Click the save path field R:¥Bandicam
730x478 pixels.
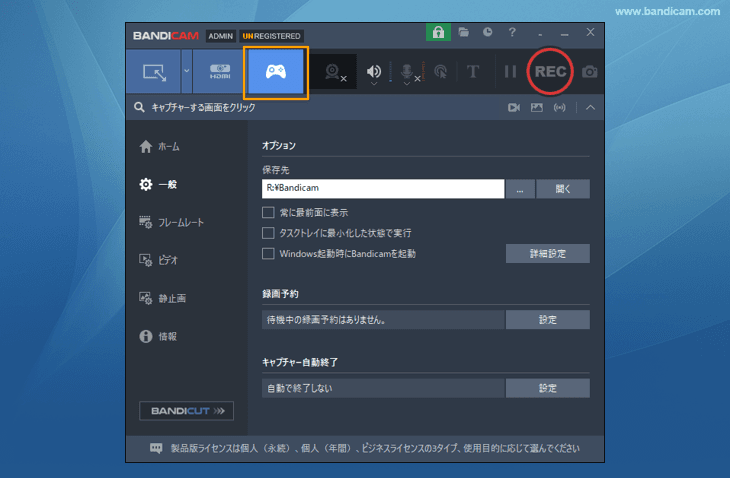click(x=383, y=189)
